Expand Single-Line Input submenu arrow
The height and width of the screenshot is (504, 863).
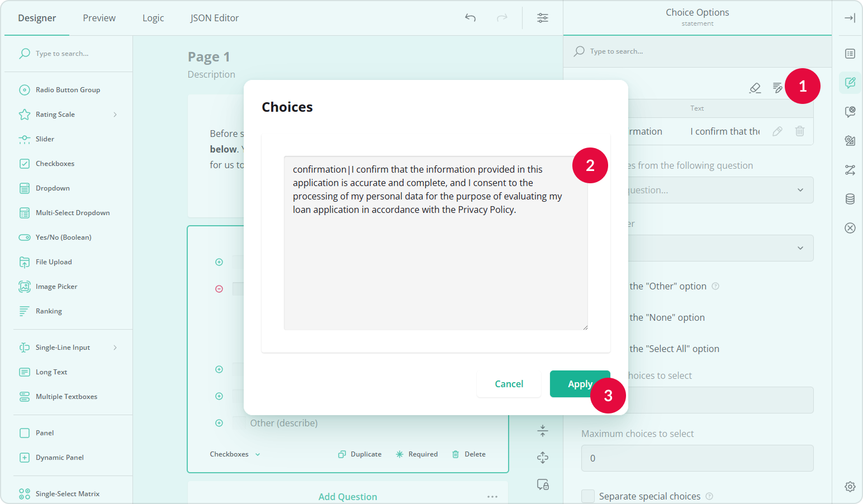pyautogui.click(x=115, y=348)
